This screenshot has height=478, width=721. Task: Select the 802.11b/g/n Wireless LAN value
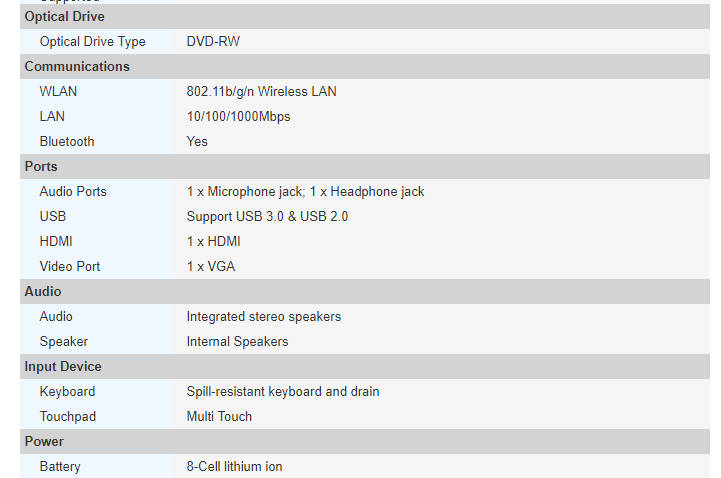click(x=261, y=92)
